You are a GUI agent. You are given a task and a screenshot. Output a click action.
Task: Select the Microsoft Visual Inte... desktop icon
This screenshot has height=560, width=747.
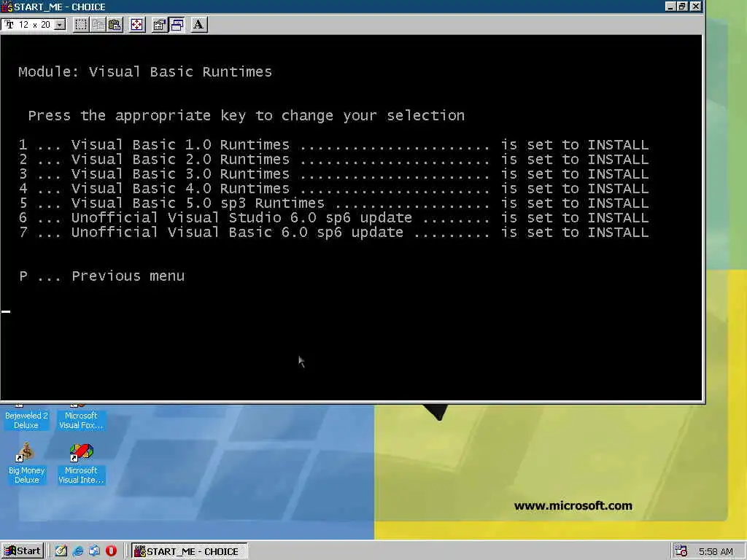81,463
